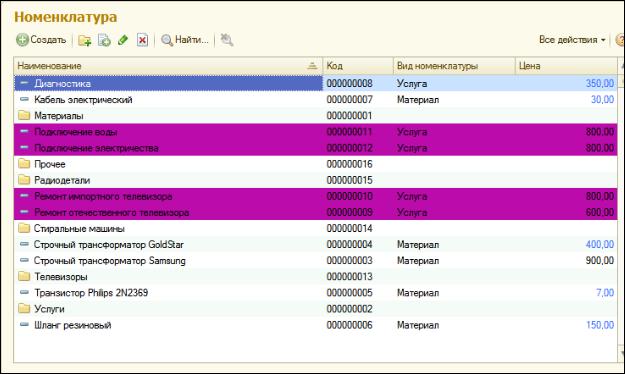Screen dimensions: 625x374
Task: Click the Создать (Create) button
Action: (x=41, y=40)
